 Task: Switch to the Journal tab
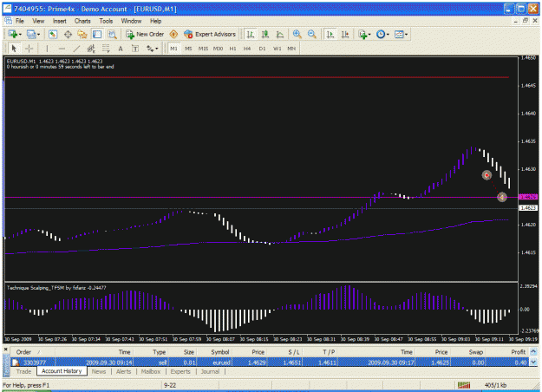coord(210,371)
